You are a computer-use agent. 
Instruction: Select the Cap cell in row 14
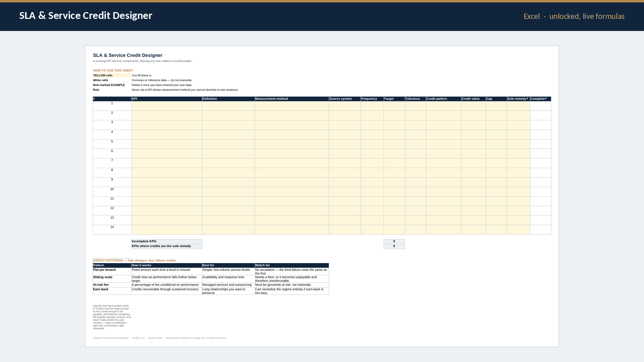[496, 230]
